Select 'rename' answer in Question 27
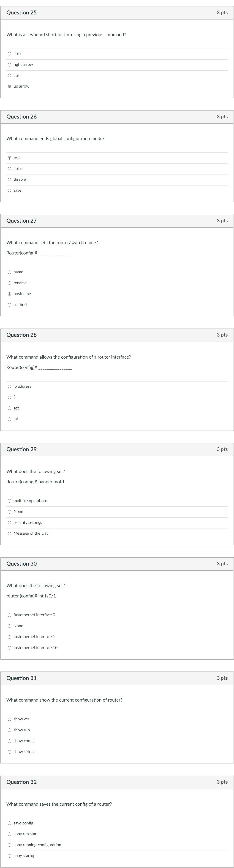The width and height of the screenshot is (234, 868). (x=9, y=283)
